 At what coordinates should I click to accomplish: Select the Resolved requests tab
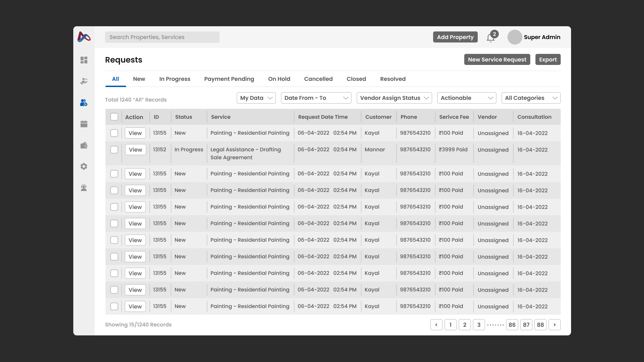click(393, 79)
